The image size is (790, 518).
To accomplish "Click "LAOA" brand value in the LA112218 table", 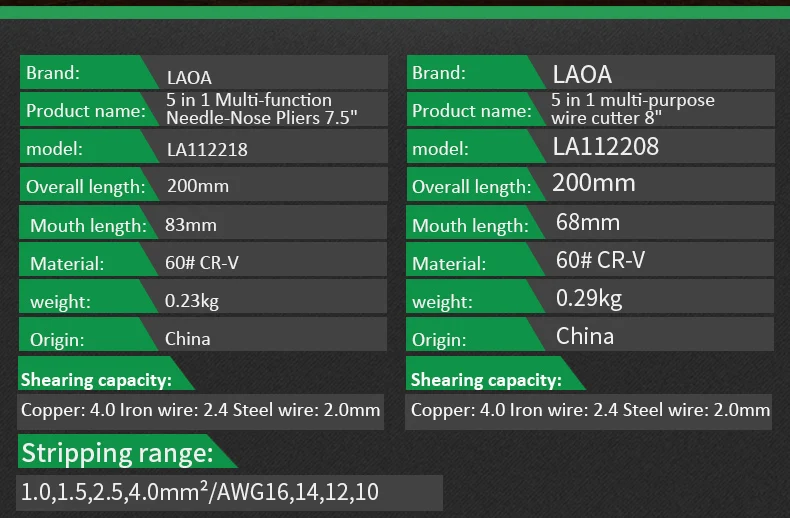I will [x=189, y=78].
